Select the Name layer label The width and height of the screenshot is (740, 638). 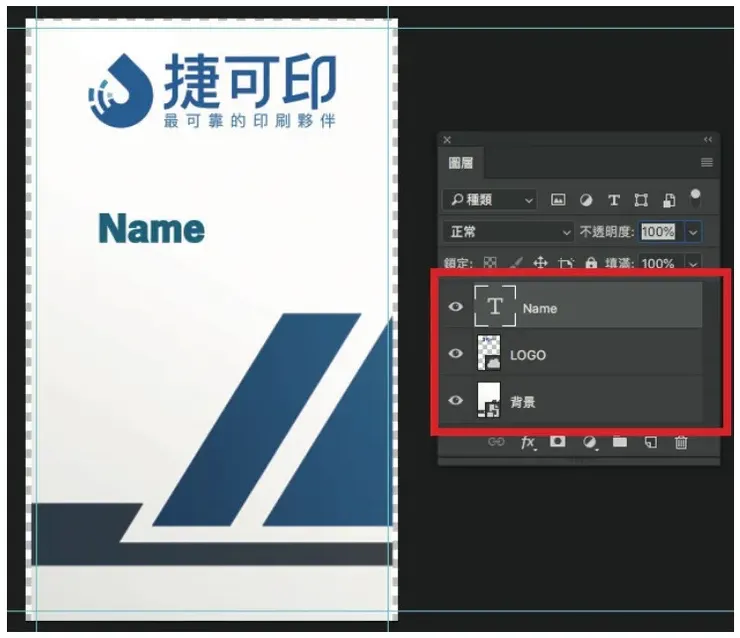(540, 309)
